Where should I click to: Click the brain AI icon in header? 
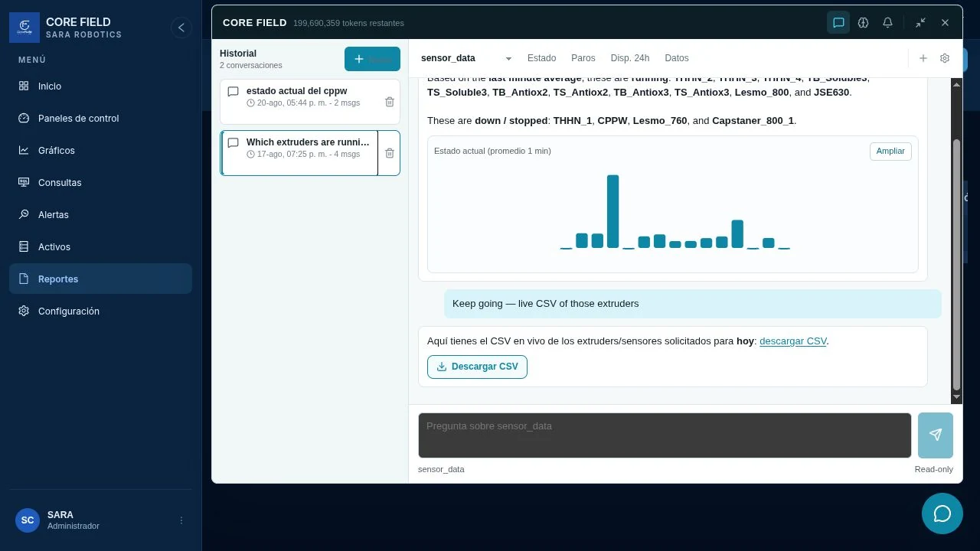[x=863, y=23]
